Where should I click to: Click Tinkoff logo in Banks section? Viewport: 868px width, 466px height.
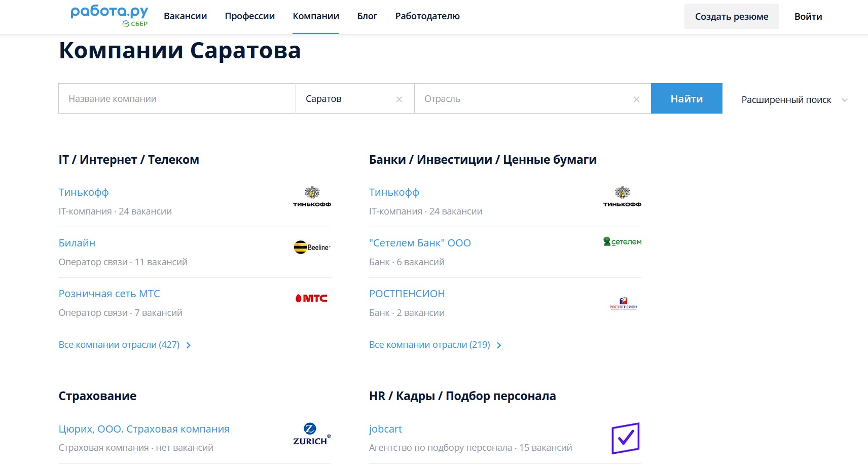click(x=622, y=197)
